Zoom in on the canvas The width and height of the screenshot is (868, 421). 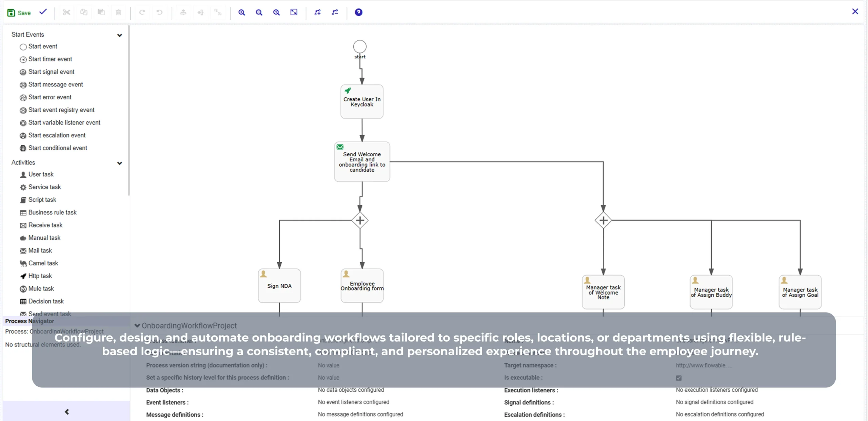point(241,12)
